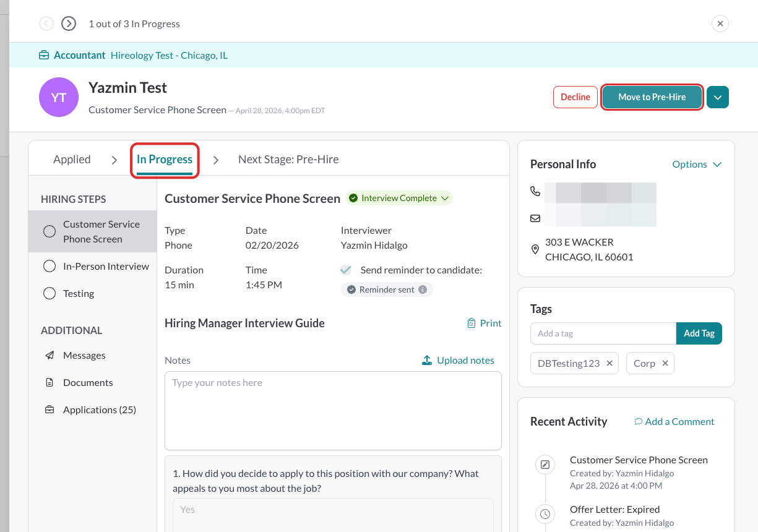Click the Interviewer name Yazmin Hidalgo

click(x=374, y=245)
